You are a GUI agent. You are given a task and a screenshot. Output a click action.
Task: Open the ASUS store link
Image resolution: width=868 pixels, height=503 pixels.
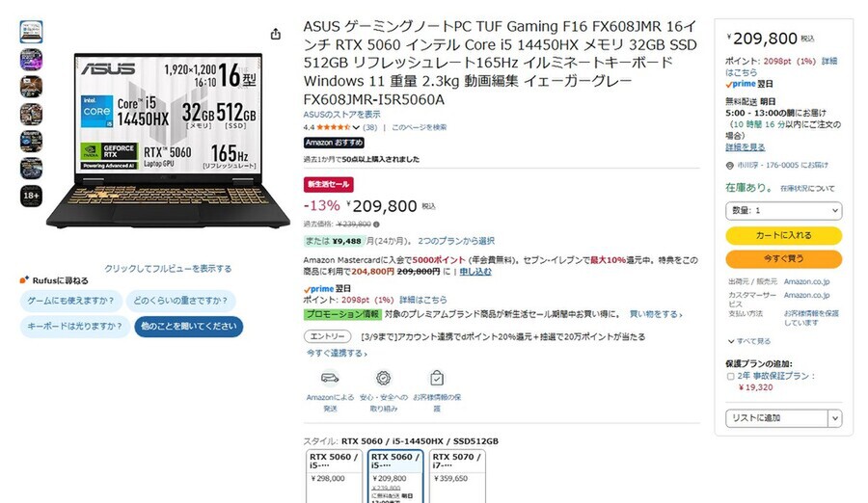341,115
